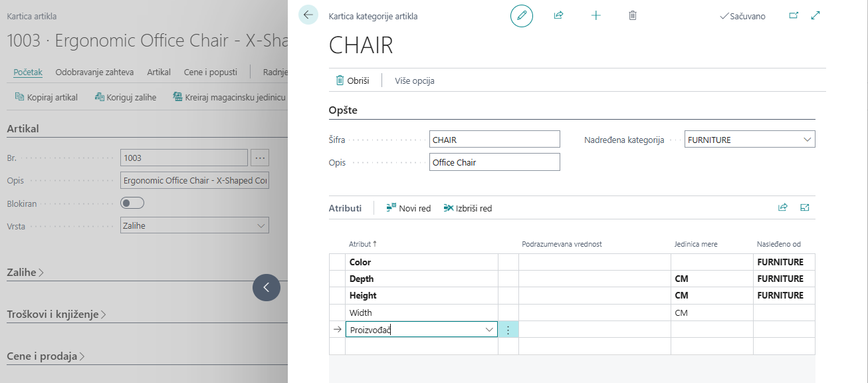Screen dimensions: 868x383
Task: Click the Opis field containing Office Chair
Action: click(x=494, y=162)
